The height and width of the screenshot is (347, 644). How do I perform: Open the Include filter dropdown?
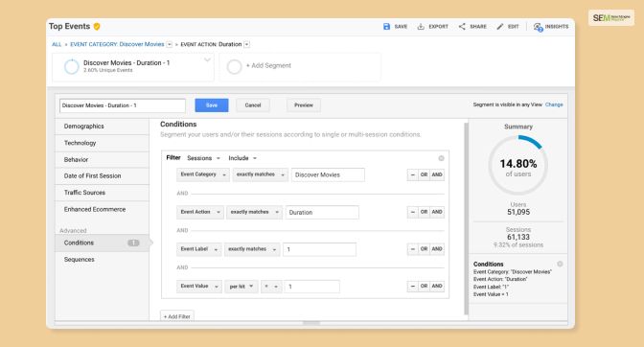(242, 158)
